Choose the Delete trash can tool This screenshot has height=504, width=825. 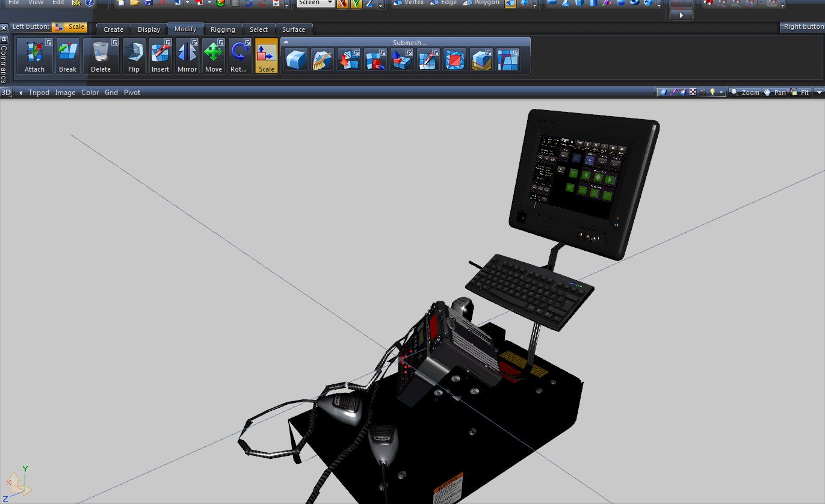(x=100, y=56)
